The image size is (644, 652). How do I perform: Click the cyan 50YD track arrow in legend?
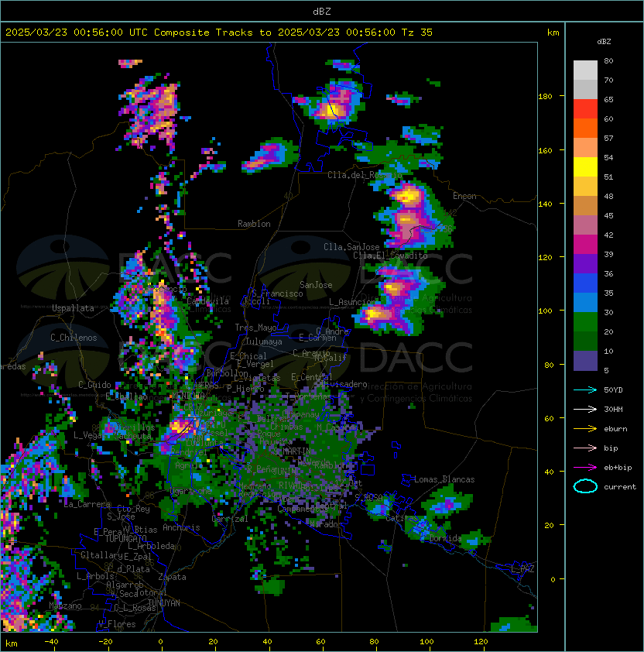pyautogui.click(x=585, y=390)
